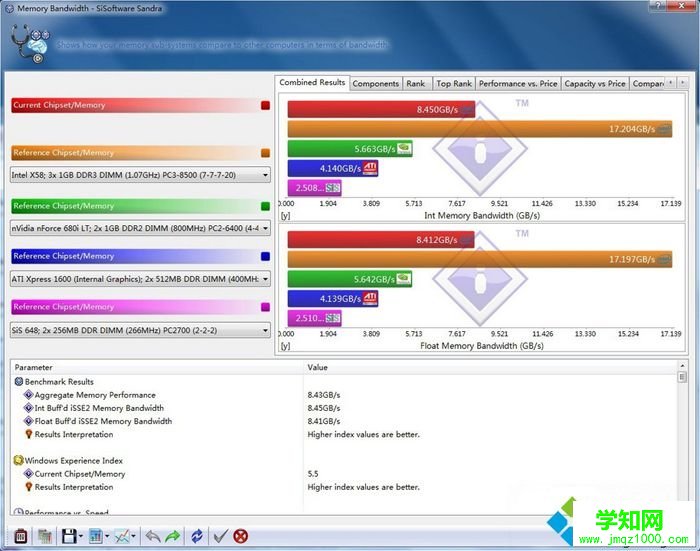Viewport: 700px width, 551px height.
Task: Click the red 8.450GB/s bar
Action: pyautogui.click(x=381, y=109)
